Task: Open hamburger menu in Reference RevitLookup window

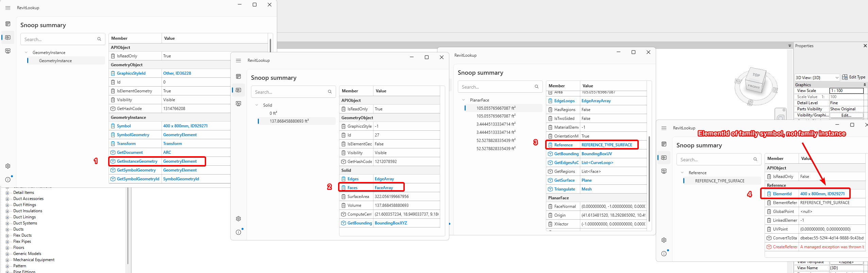Action: point(664,128)
